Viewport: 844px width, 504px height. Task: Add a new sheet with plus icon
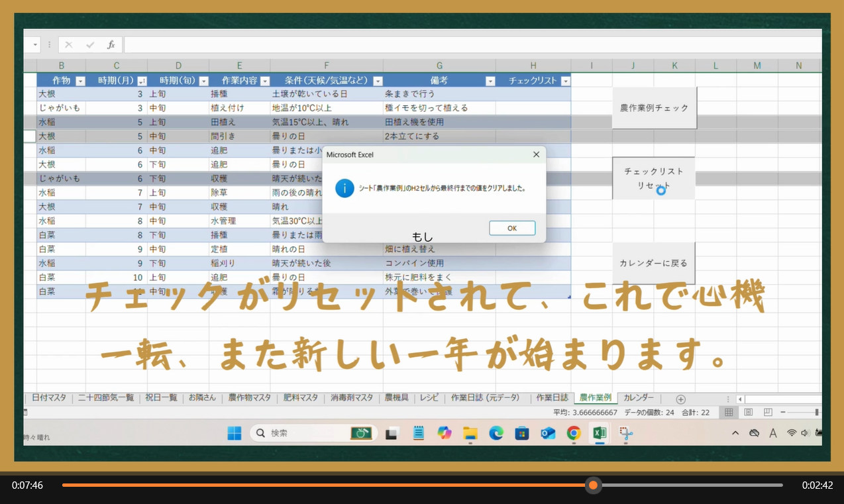(x=680, y=399)
